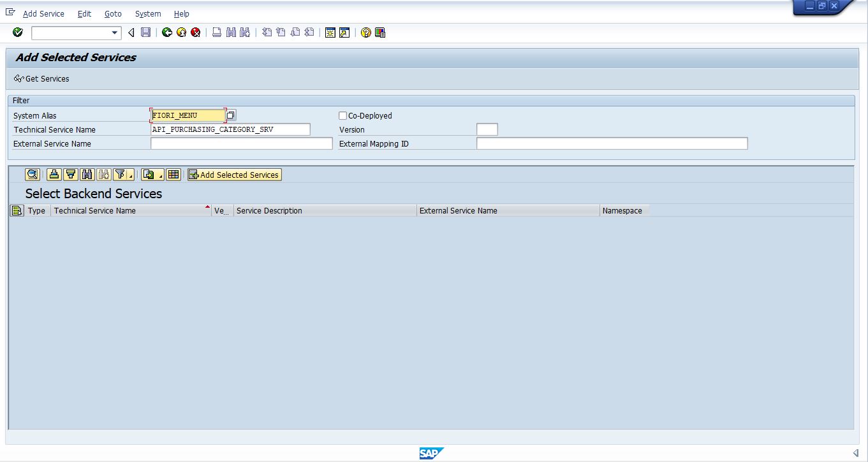The width and height of the screenshot is (868, 462).
Task: Open the Goto menu
Action: (113, 13)
